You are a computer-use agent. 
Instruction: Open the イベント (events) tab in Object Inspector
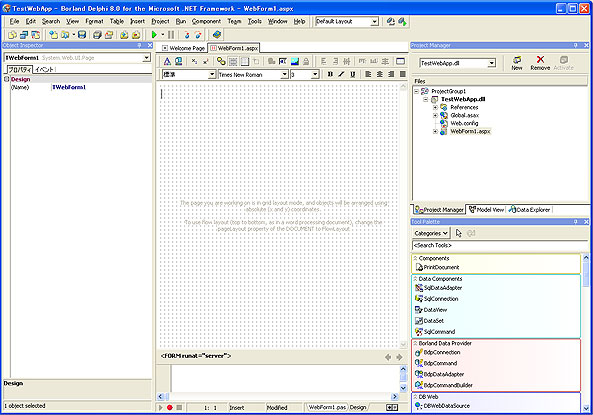(45, 69)
